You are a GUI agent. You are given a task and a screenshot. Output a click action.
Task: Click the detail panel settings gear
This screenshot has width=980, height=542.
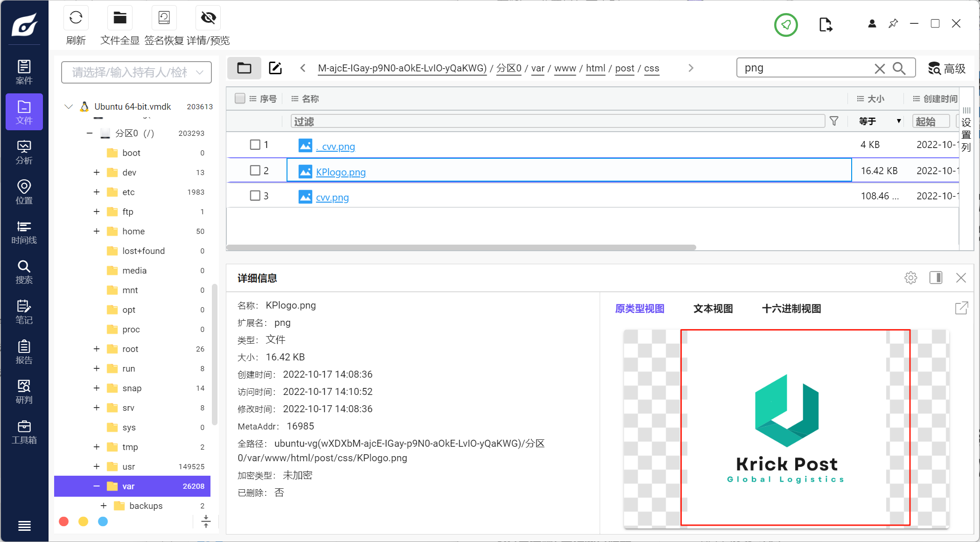pos(910,278)
